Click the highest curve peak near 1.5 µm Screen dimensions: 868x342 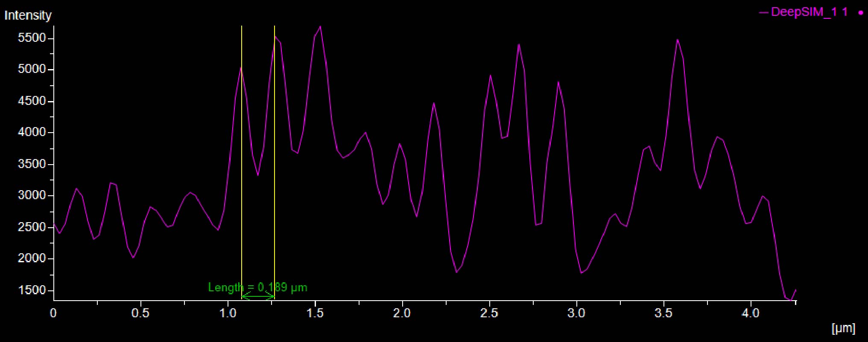coord(320,27)
